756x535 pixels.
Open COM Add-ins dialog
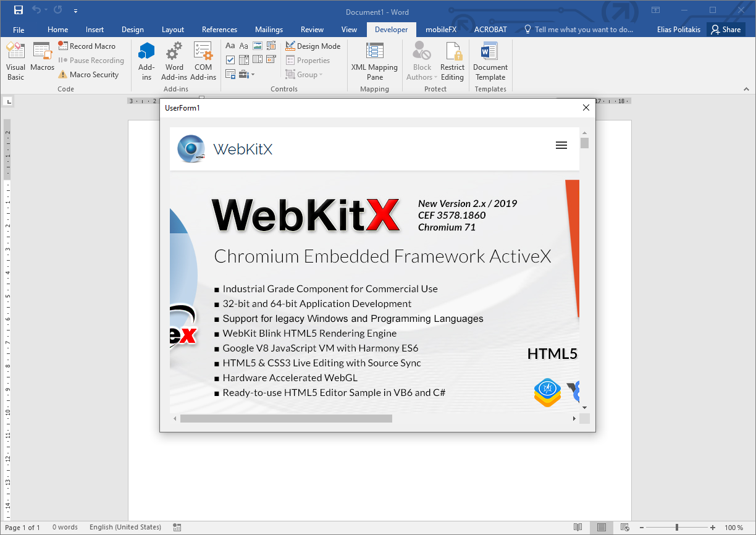click(203, 62)
